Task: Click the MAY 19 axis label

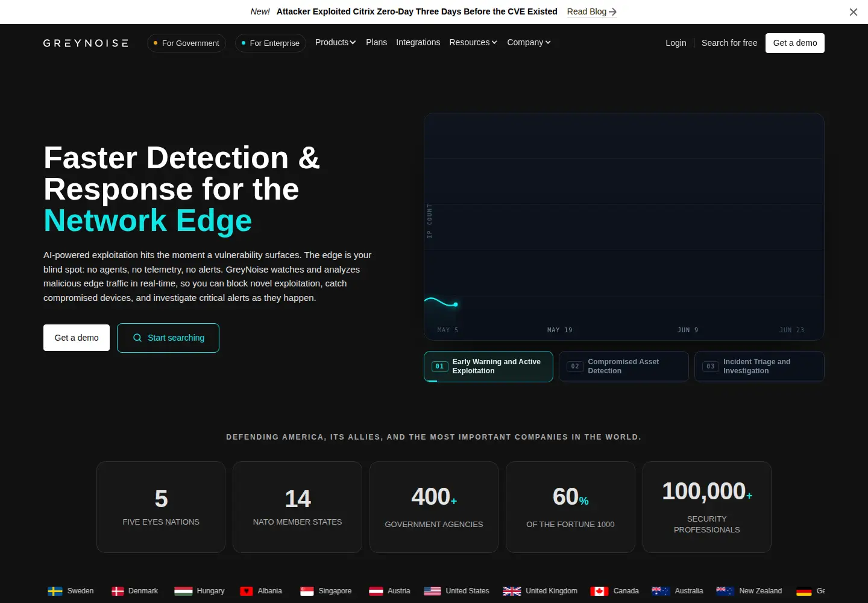Action: [559, 330]
